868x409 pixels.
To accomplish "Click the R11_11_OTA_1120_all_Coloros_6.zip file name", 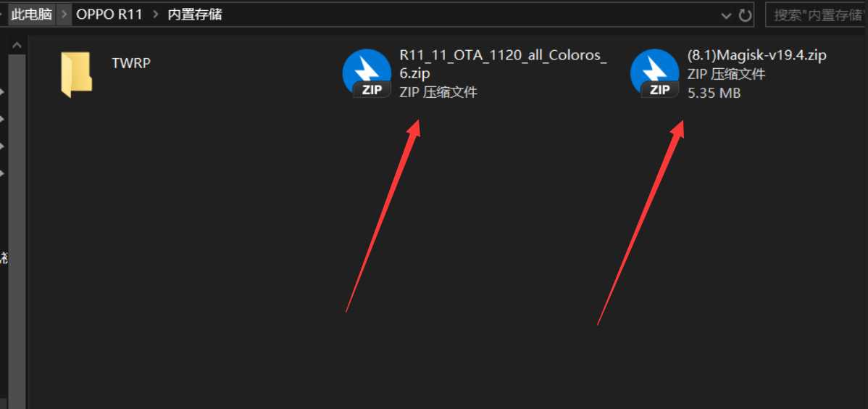I will pyautogui.click(x=503, y=64).
